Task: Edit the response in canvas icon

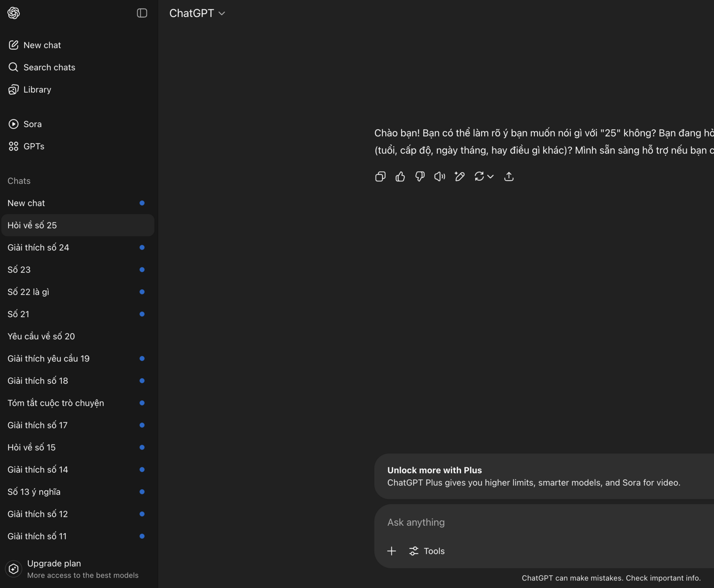Action: click(x=459, y=176)
